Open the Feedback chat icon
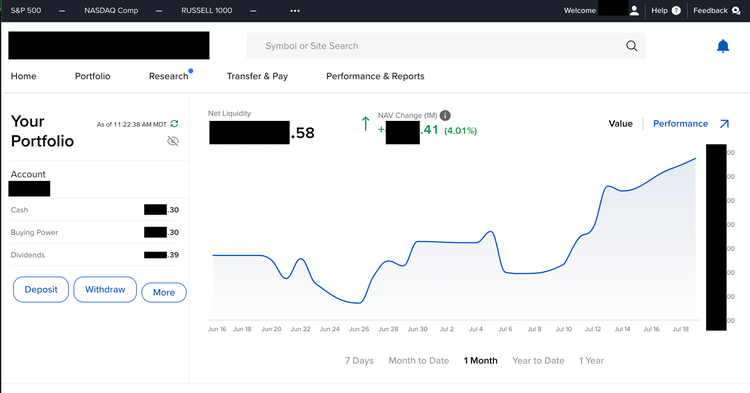 736,11
